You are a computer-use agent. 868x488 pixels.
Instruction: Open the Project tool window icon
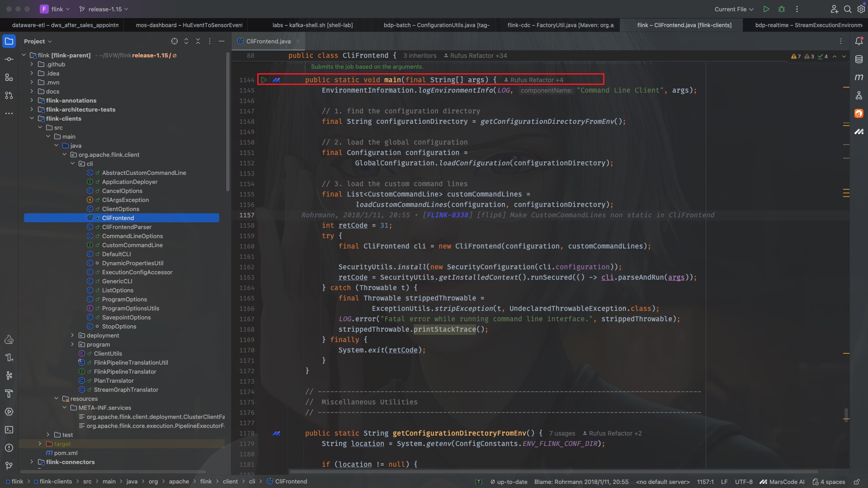[9, 41]
